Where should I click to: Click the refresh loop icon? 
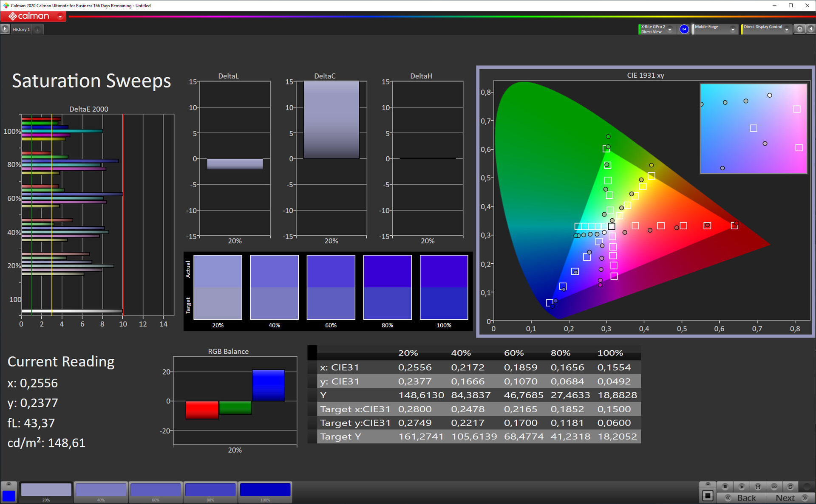pos(790,487)
